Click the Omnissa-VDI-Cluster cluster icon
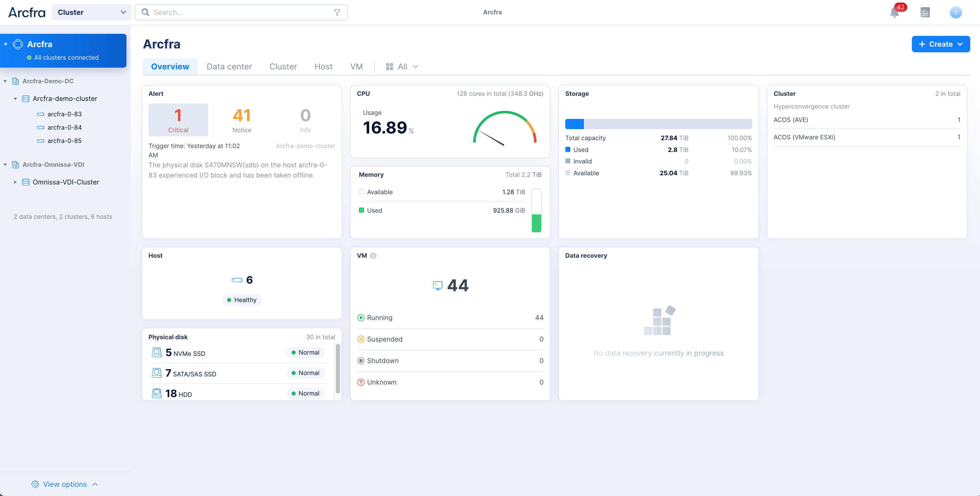Screen dimensions: 980x496 point(26,182)
